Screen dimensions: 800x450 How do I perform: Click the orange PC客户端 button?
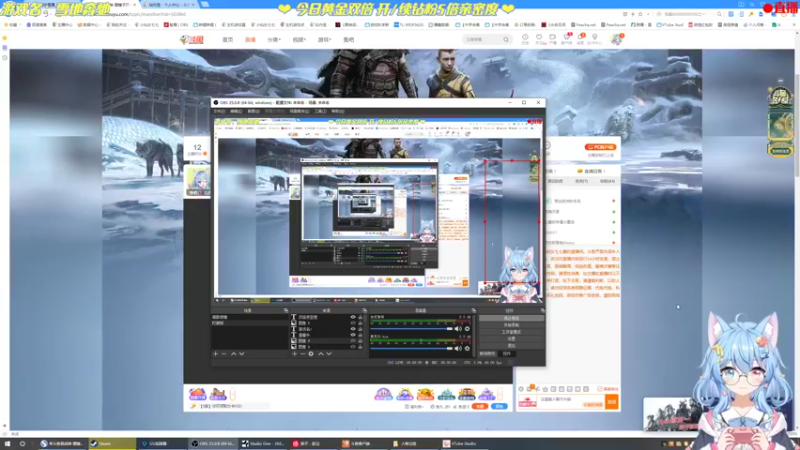pos(601,147)
